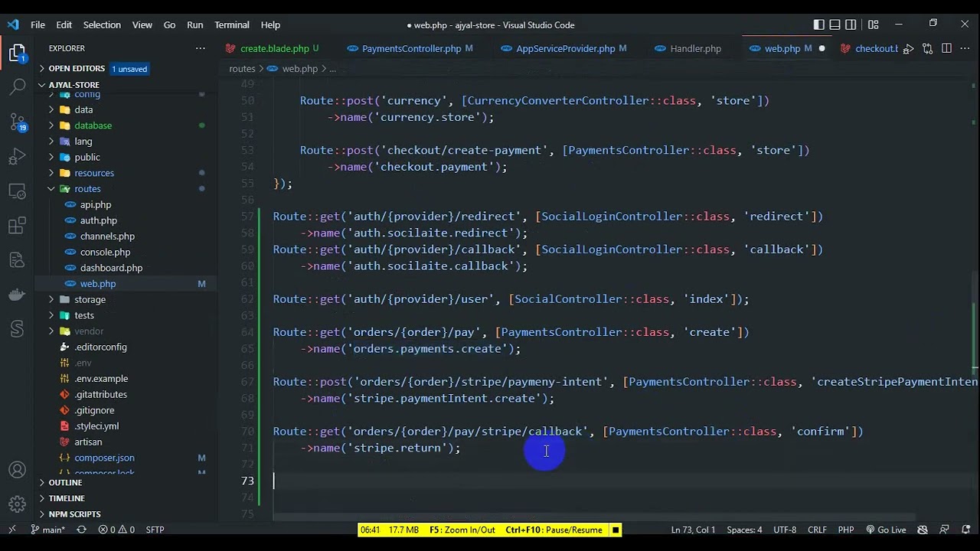Open the Extensions view icon
The image size is (980, 551).
(17, 227)
